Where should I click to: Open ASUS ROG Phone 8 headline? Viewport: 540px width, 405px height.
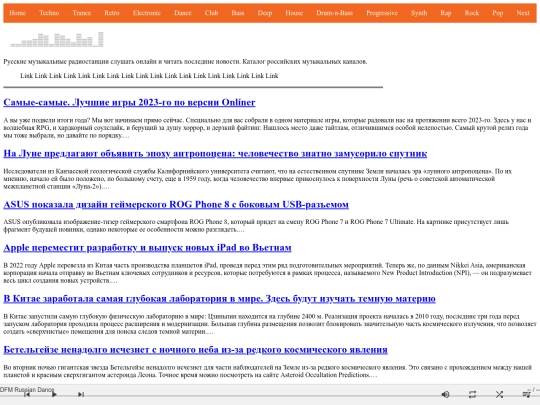176,204
